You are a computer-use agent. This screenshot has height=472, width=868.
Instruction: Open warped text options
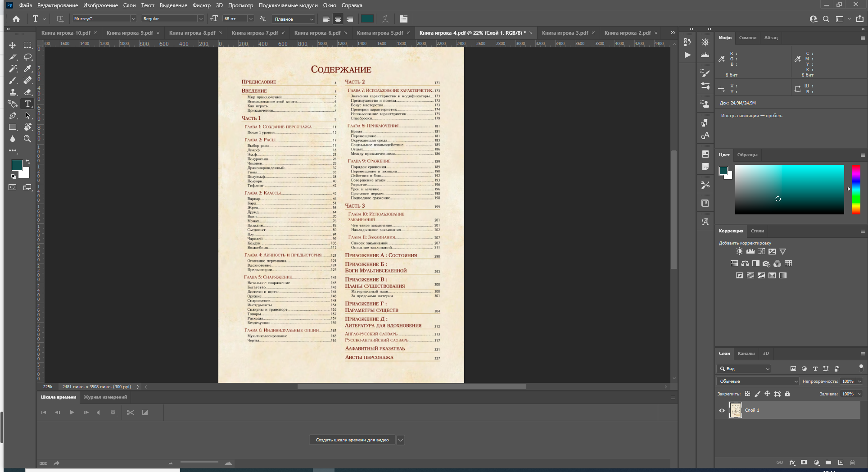(385, 19)
